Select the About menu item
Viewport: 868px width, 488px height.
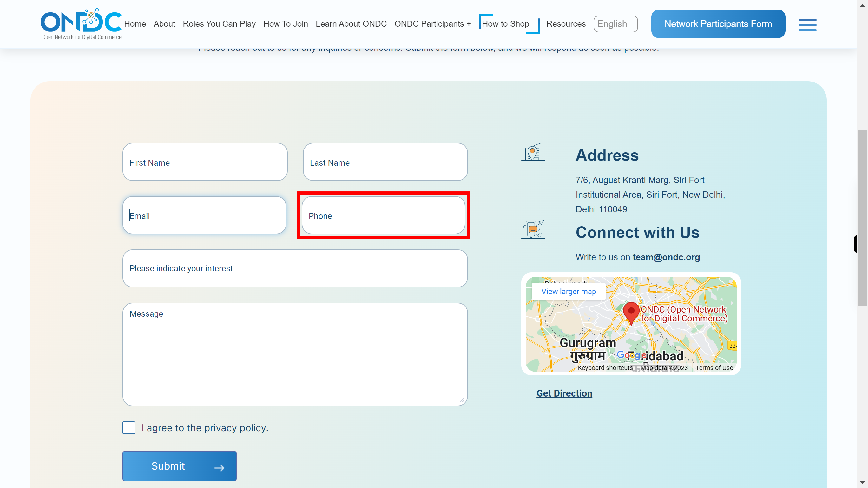click(164, 23)
